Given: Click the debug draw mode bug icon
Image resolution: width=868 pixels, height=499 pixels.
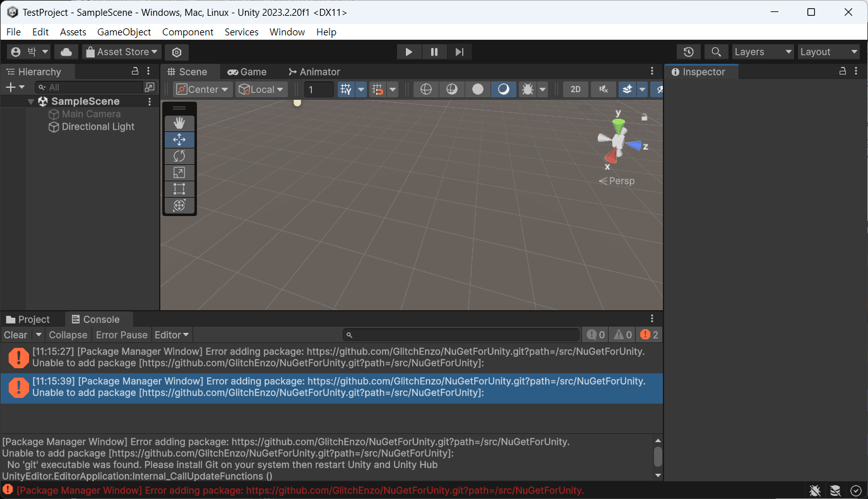Looking at the screenshot, I should pyautogui.click(x=527, y=90).
